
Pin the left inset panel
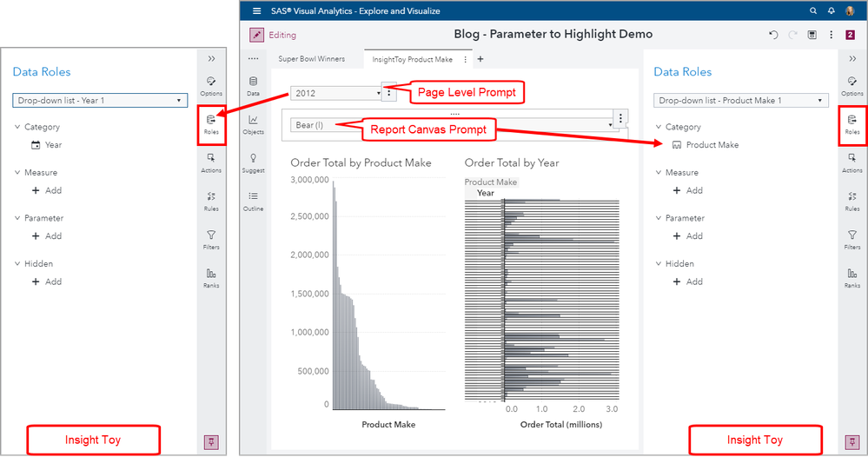211,442
